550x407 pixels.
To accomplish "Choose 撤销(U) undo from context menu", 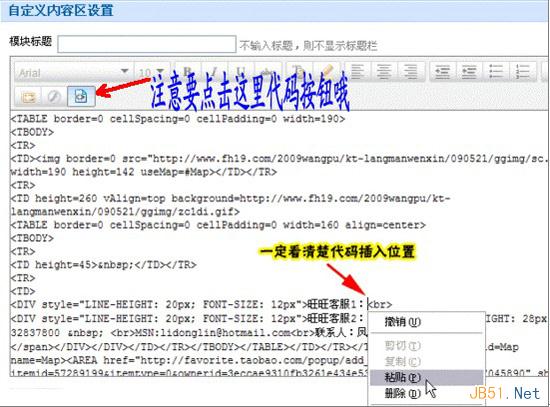I will pyautogui.click(x=402, y=322).
